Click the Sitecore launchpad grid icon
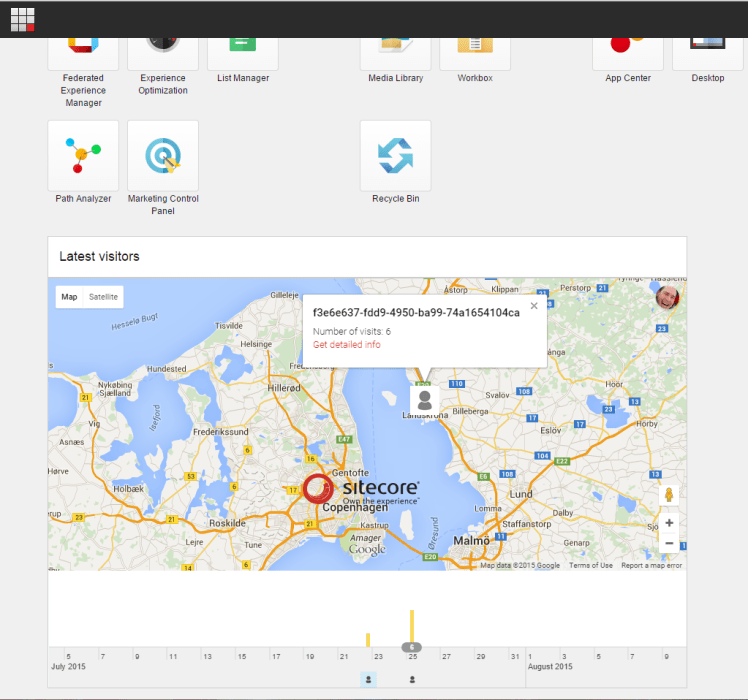The height and width of the screenshot is (700, 748). [x=22, y=18]
